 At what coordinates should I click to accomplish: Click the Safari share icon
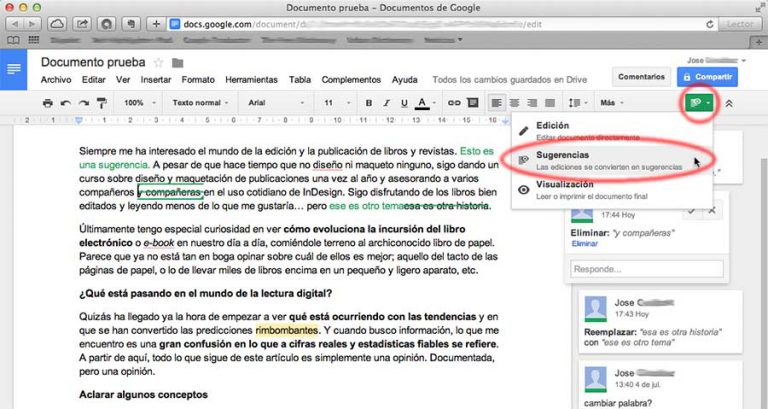click(x=82, y=24)
